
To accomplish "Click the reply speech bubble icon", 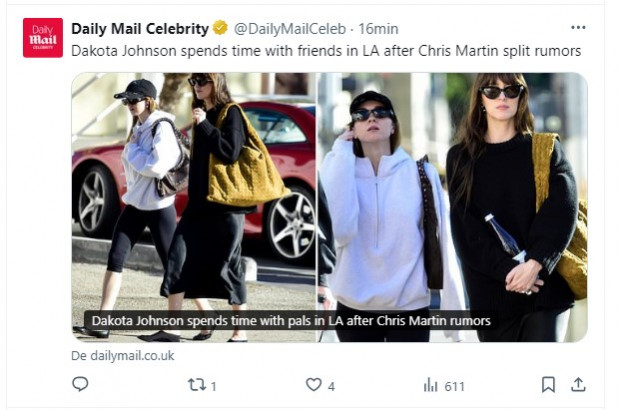I will (x=80, y=384).
